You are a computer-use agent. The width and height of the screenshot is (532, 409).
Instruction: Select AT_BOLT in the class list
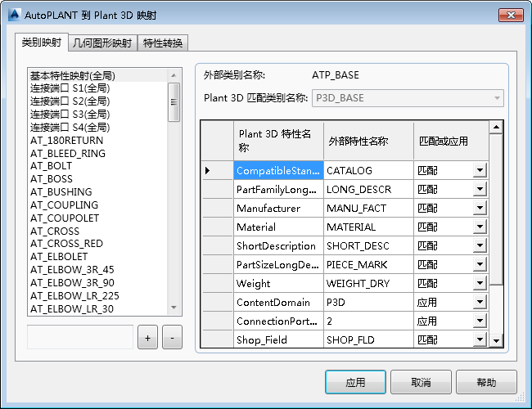pyautogui.click(x=98, y=166)
